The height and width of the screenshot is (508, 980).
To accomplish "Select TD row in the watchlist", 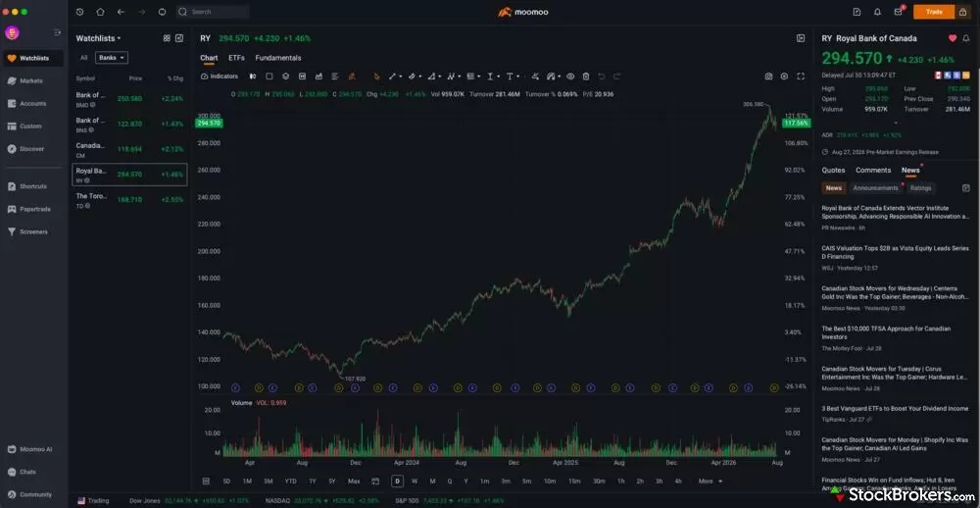I will point(129,200).
